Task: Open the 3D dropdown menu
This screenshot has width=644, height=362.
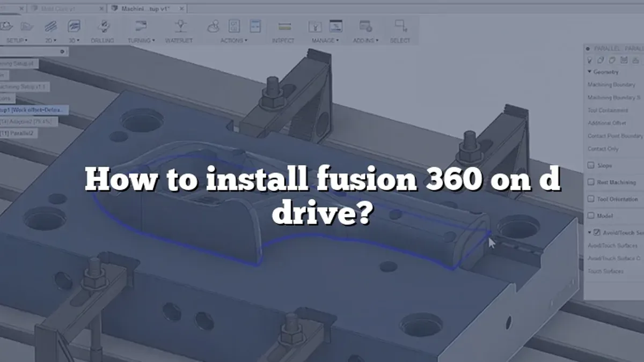Action: pyautogui.click(x=74, y=41)
